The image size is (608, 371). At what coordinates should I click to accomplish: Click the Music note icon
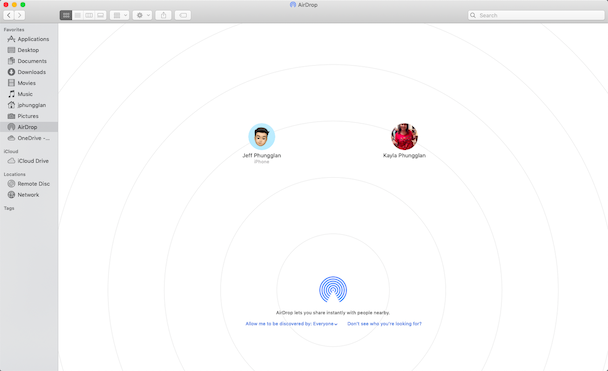(x=11, y=94)
